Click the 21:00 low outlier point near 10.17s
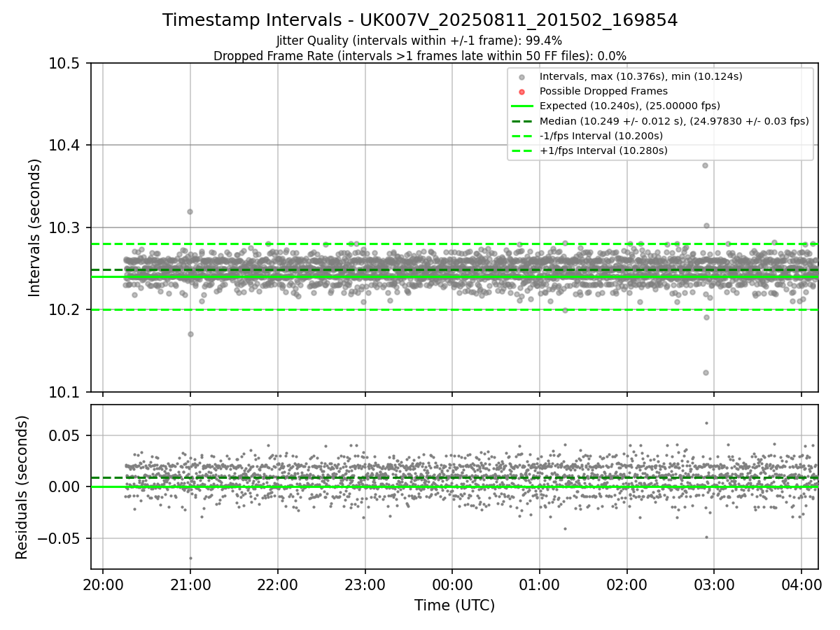Image resolution: width=840 pixels, height=630 pixels. coord(190,334)
